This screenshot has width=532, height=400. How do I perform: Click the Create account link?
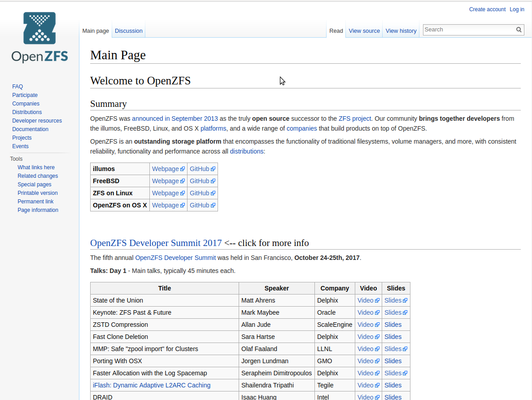pos(487,9)
